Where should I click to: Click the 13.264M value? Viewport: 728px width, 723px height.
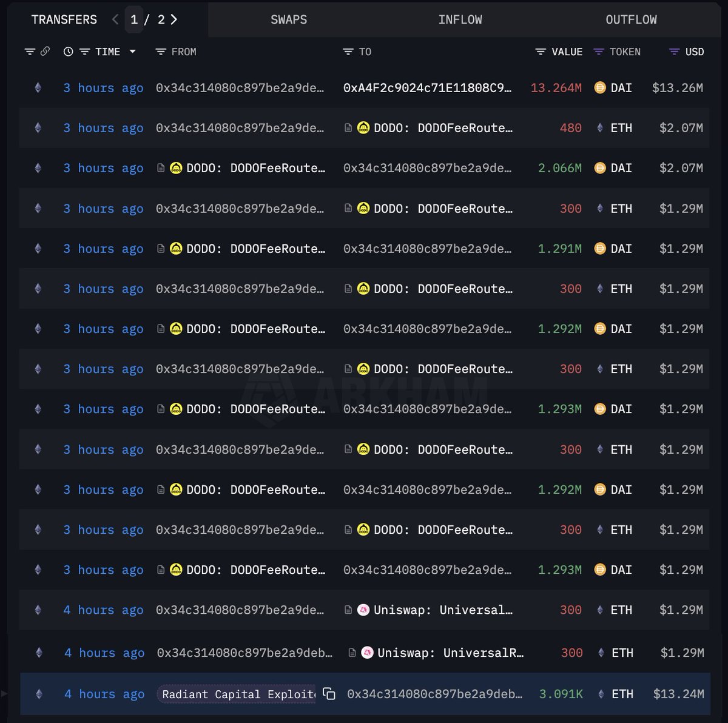pos(556,88)
